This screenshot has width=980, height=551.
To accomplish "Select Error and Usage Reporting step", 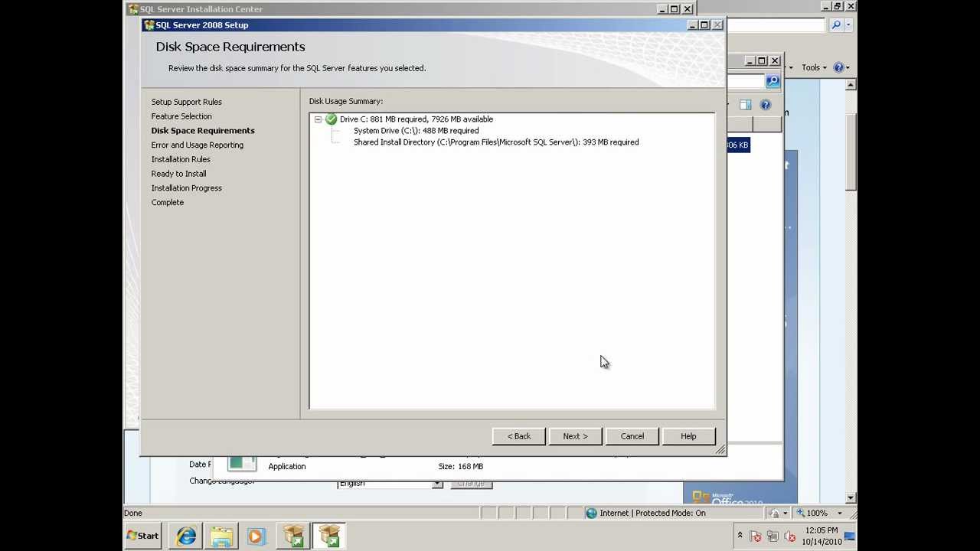I will [197, 145].
